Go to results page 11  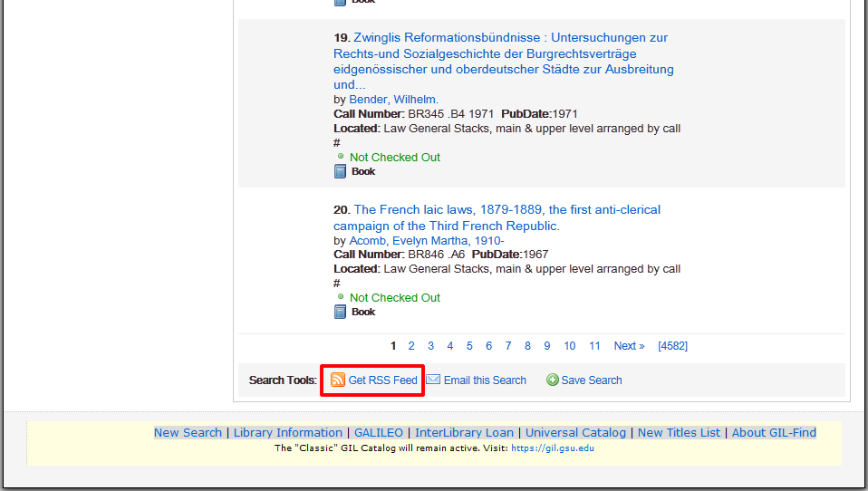tap(594, 346)
